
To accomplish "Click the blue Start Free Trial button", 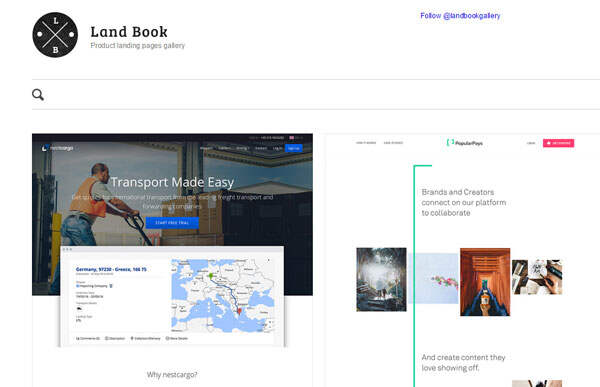I will 172,222.
